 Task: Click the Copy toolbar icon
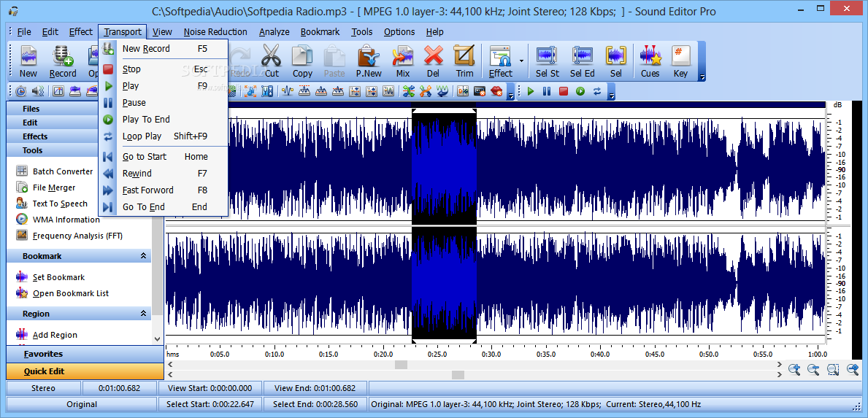(x=302, y=61)
